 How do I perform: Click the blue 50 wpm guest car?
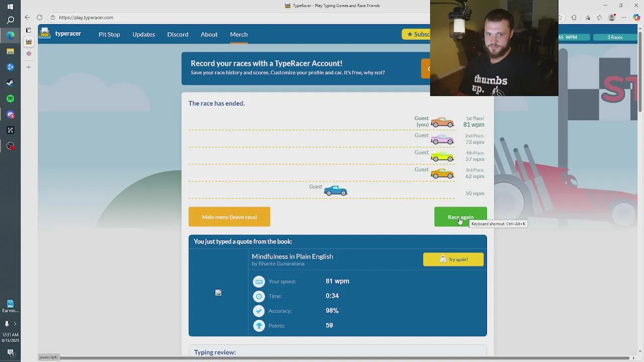(x=336, y=191)
